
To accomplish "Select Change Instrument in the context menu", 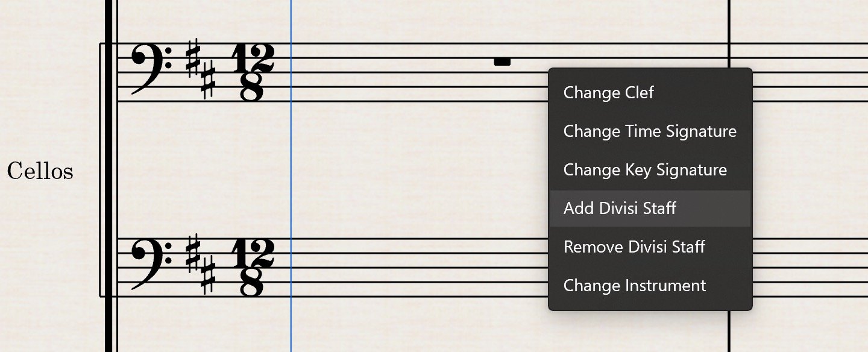I will (x=634, y=285).
